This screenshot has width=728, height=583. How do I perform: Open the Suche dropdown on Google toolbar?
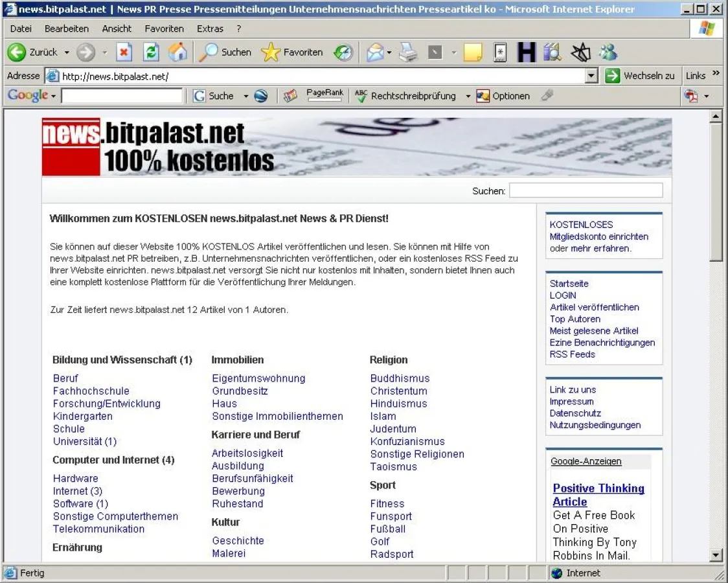tap(247, 96)
